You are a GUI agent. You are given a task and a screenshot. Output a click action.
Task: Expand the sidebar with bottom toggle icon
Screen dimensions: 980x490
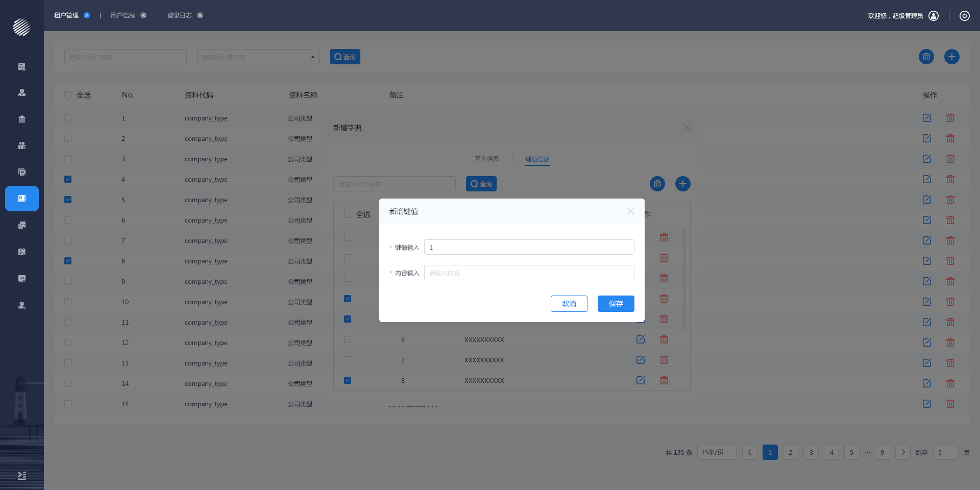coord(22,475)
